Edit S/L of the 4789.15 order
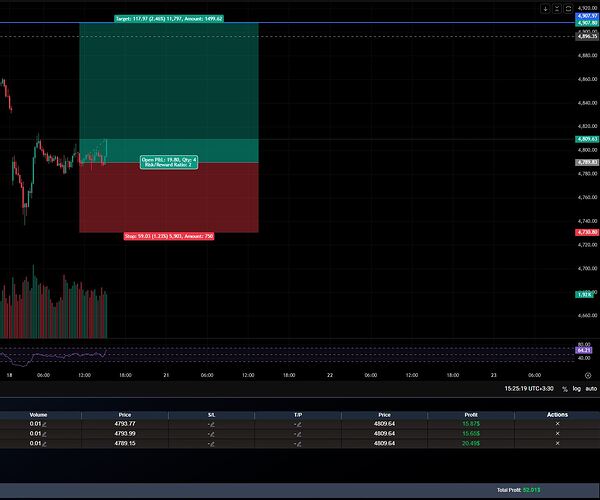The height and width of the screenshot is (500, 600). tap(212, 444)
